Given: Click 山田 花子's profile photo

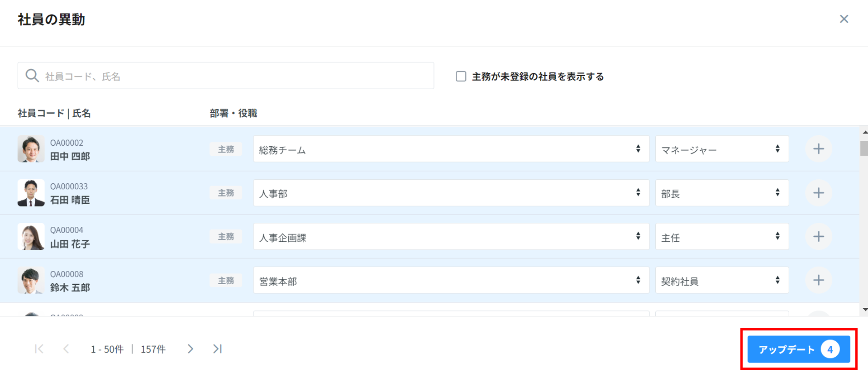Looking at the screenshot, I should point(31,236).
